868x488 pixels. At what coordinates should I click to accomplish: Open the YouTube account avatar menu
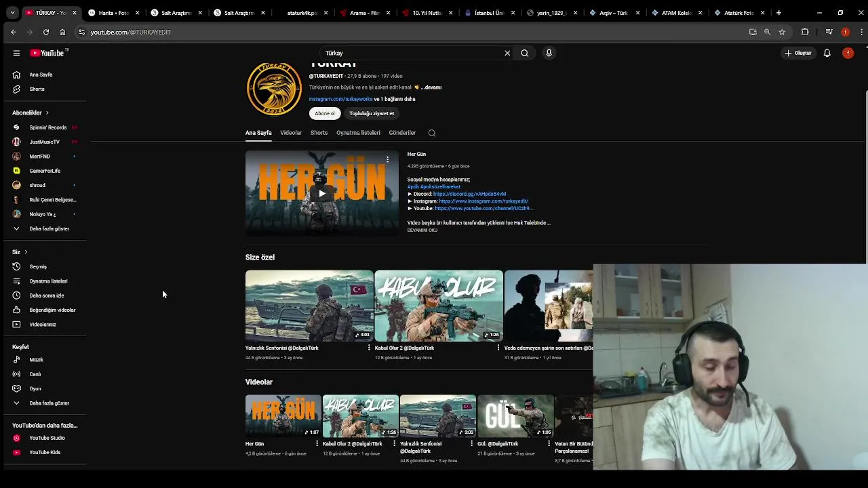pyautogui.click(x=848, y=53)
